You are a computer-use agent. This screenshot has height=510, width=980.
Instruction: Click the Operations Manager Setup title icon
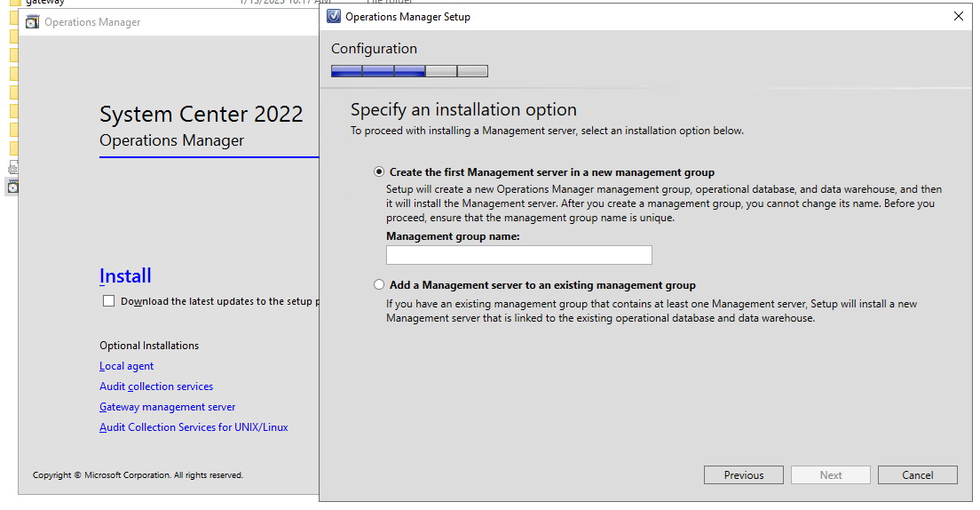pyautogui.click(x=334, y=16)
